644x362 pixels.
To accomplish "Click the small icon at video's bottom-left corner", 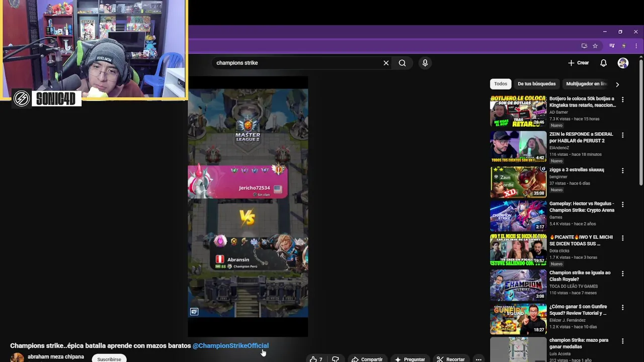I will (x=194, y=312).
